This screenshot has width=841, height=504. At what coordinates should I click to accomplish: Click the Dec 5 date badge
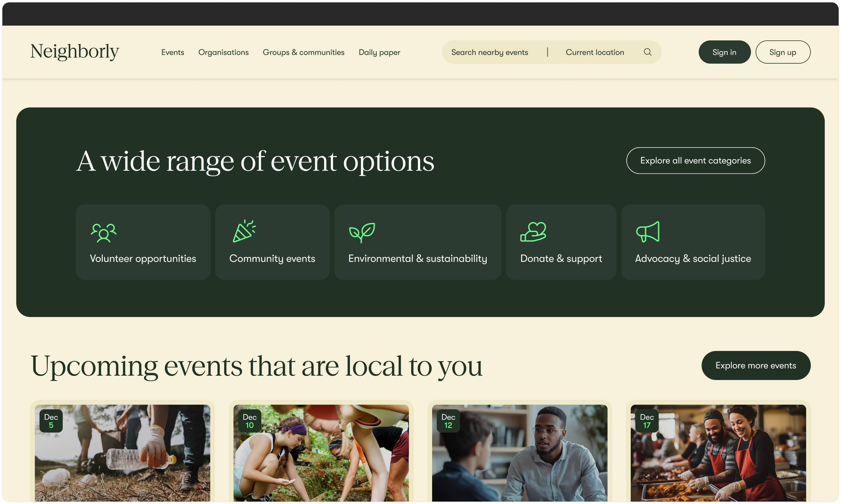(51, 421)
